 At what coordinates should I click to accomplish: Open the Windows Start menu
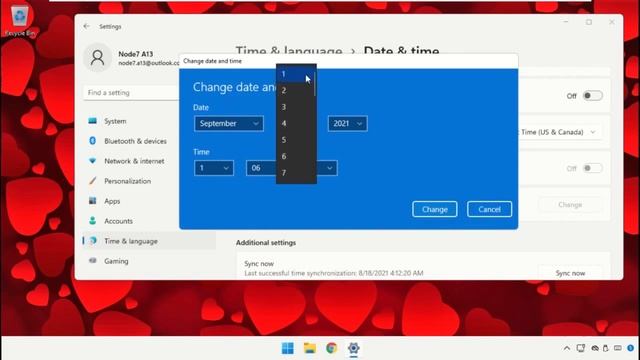click(x=288, y=348)
